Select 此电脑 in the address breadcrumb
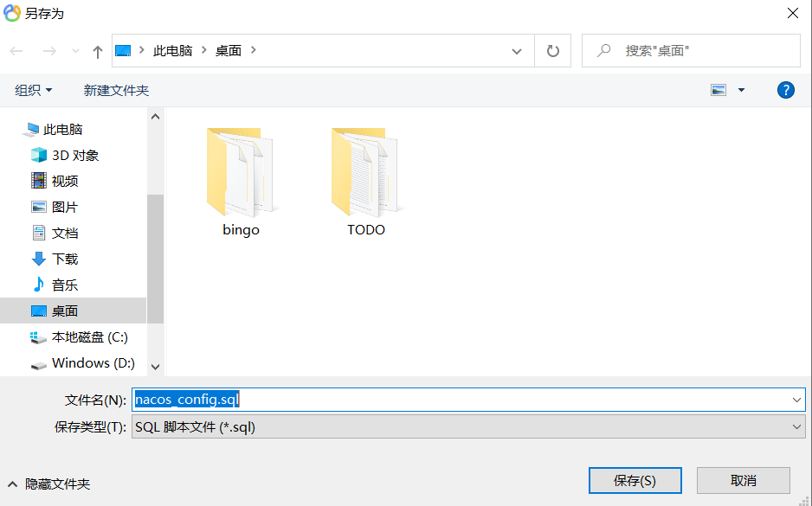Viewport: 812px width, 506px height. [x=172, y=50]
